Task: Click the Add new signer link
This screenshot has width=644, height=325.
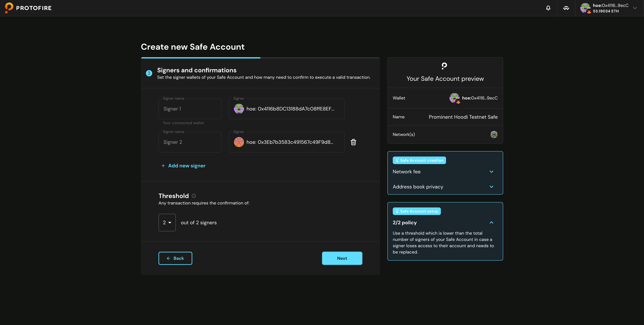Action: tap(184, 165)
